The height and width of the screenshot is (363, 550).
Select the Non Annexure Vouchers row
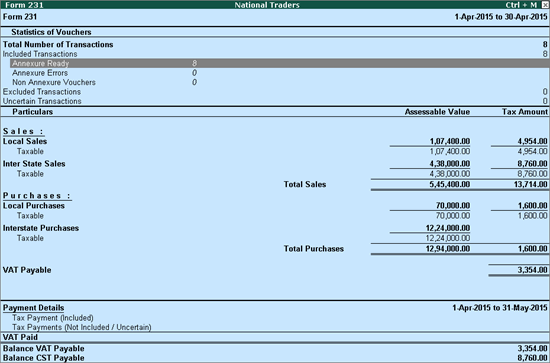[x=280, y=82]
